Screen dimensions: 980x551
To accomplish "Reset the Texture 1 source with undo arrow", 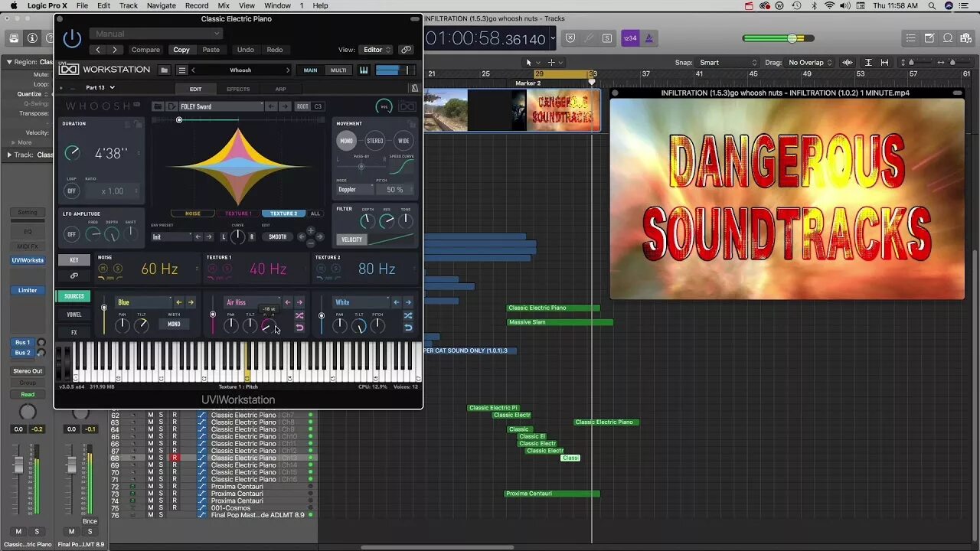I will pyautogui.click(x=299, y=328).
